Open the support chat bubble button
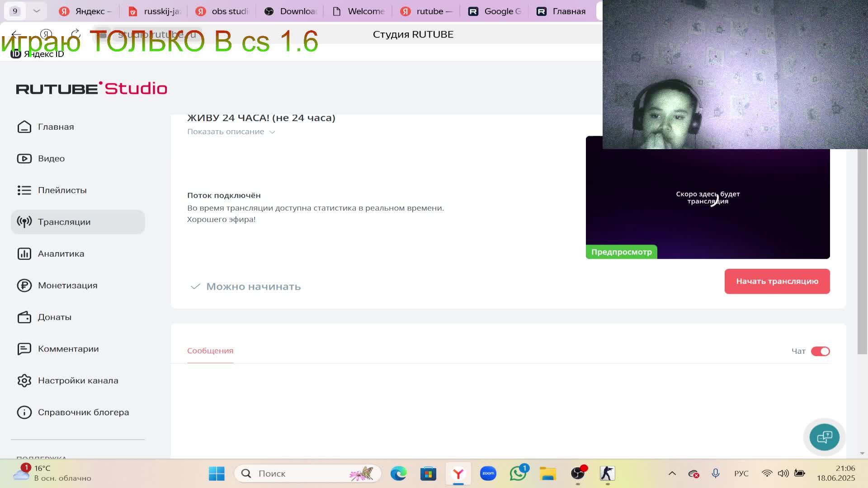 click(824, 437)
